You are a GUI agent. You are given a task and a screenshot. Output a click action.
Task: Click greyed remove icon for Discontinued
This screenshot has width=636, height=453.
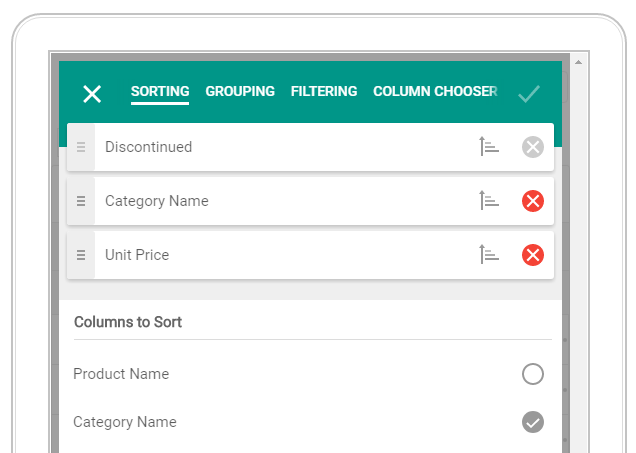pos(533,147)
